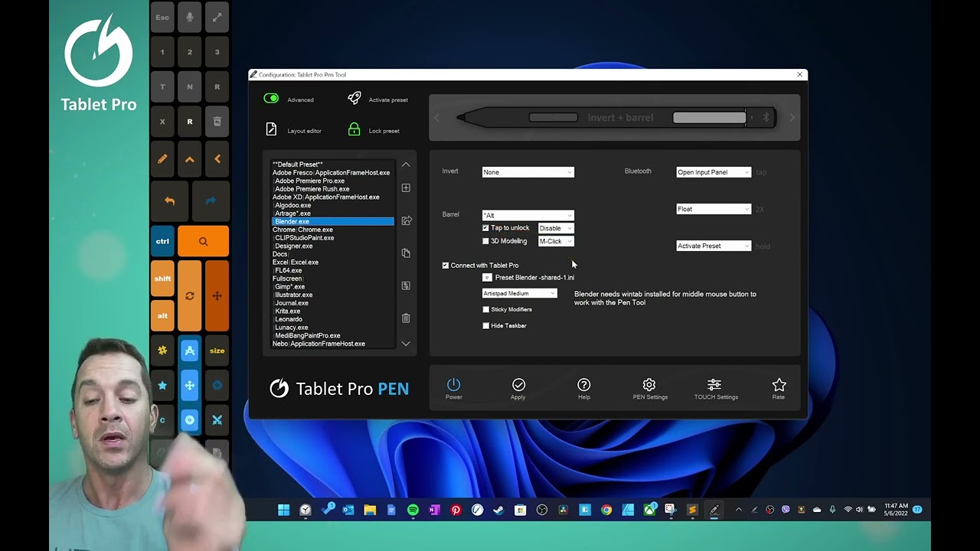
Task: Select CLIPStudioPaint.exe in the list
Action: coord(304,238)
